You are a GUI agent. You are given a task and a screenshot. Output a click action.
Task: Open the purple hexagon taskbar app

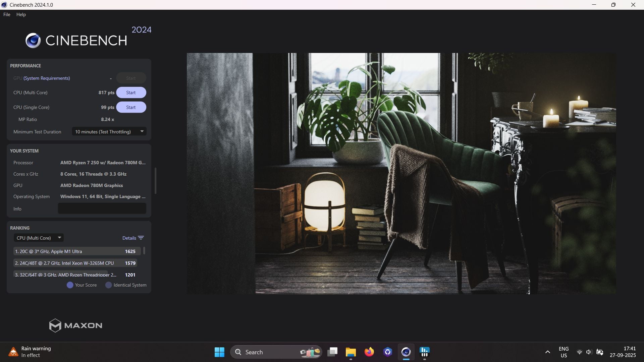coord(388,352)
